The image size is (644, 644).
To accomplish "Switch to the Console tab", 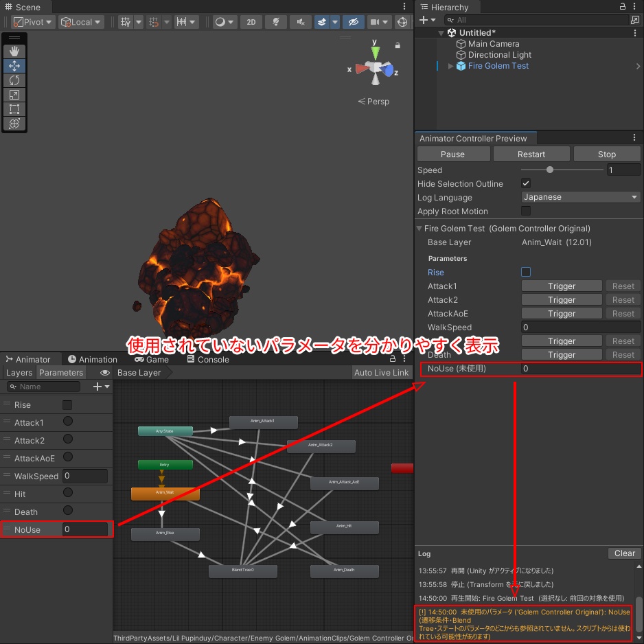I will 208,359.
